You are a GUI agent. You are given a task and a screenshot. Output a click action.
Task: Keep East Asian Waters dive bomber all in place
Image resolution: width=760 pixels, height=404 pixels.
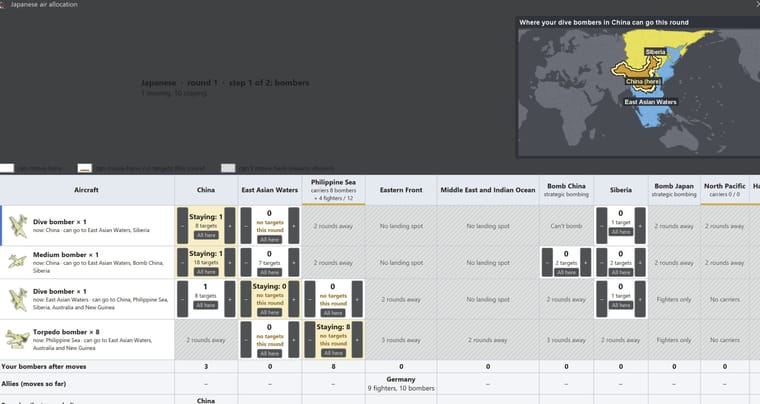coord(269,312)
